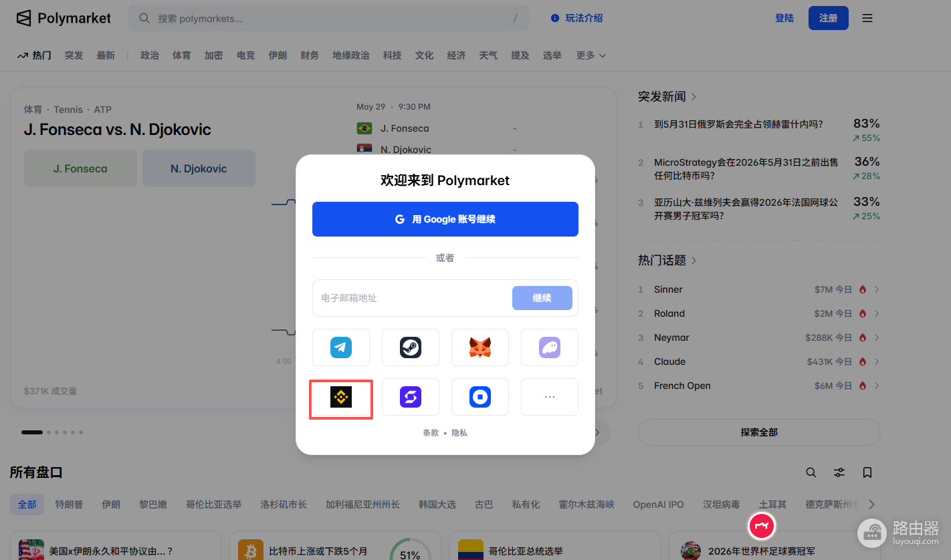Pick the N. Djokovic outcome button
This screenshot has height=560, width=951.
(x=199, y=168)
